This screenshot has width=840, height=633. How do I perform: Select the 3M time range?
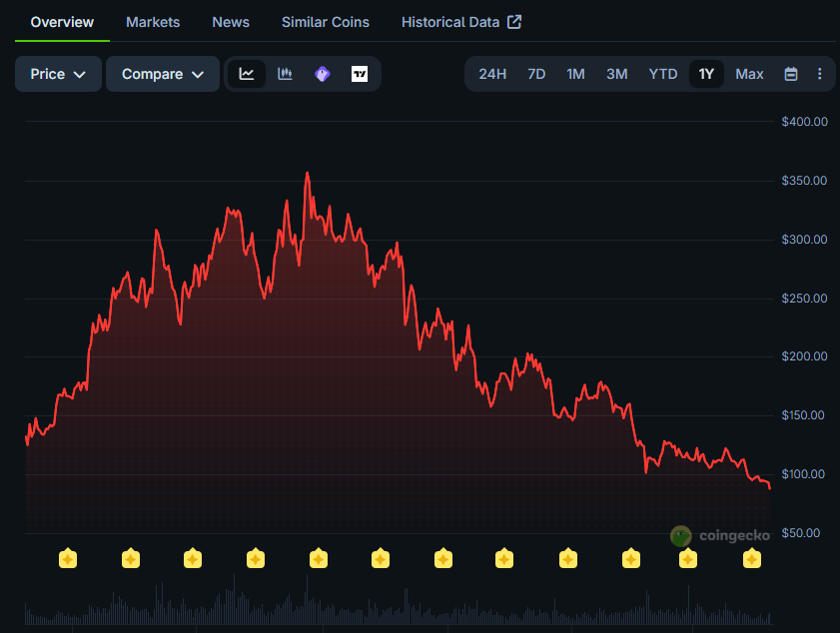616,74
